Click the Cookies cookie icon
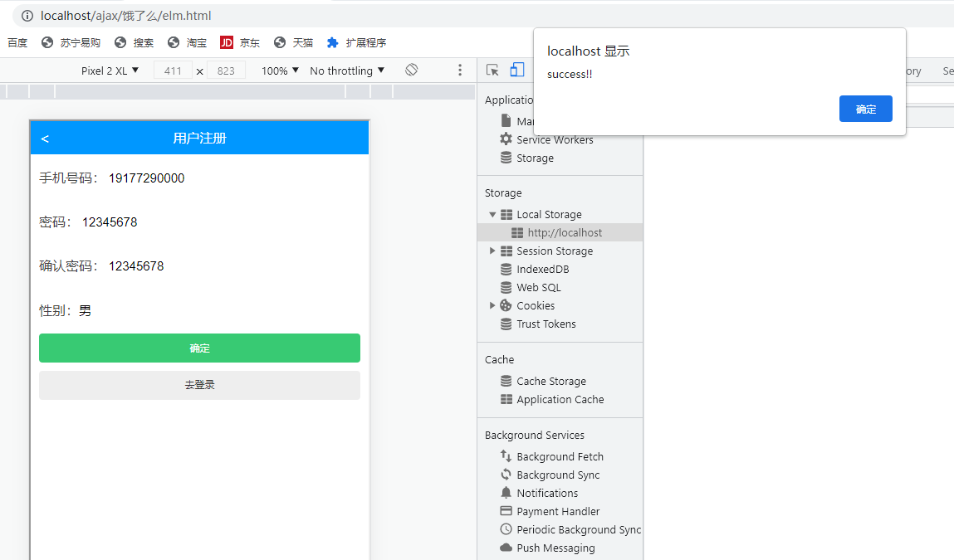Screen dimensions: 954x560 (506, 305)
